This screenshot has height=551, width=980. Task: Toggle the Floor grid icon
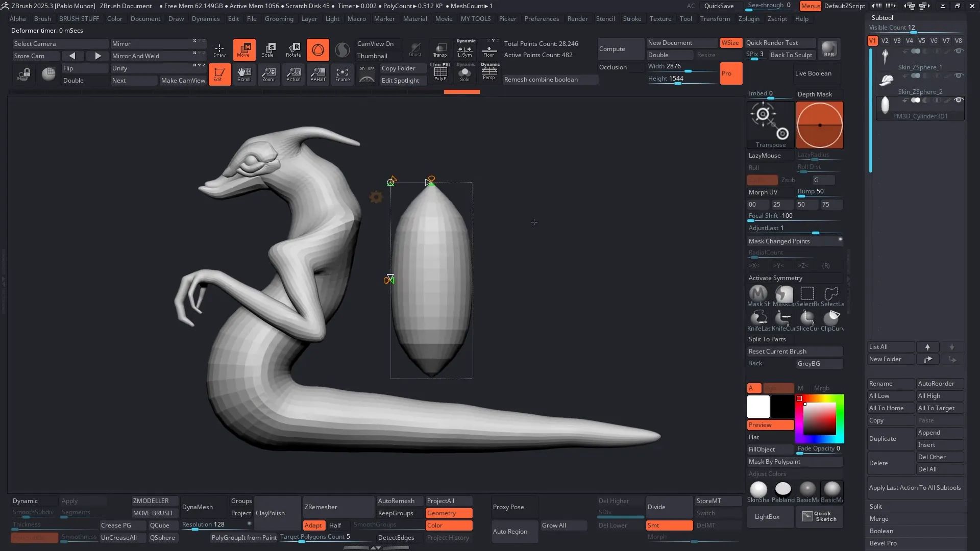pos(489,49)
